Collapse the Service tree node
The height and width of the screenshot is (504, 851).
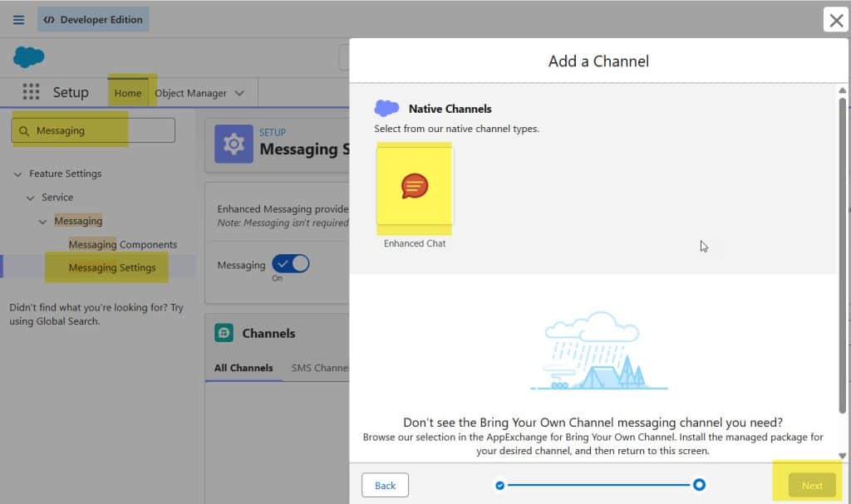[x=31, y=198]
